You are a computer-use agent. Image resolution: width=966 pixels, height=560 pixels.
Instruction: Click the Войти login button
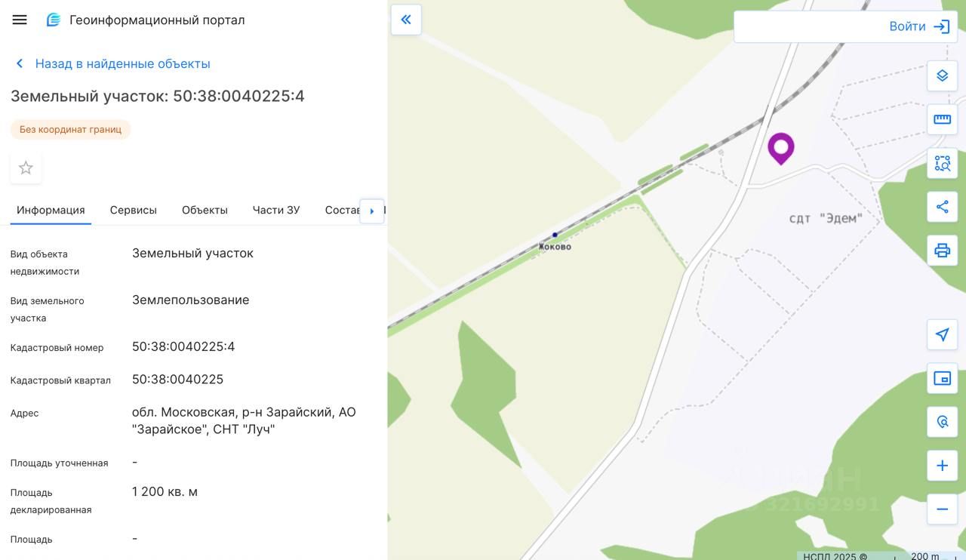918,27
